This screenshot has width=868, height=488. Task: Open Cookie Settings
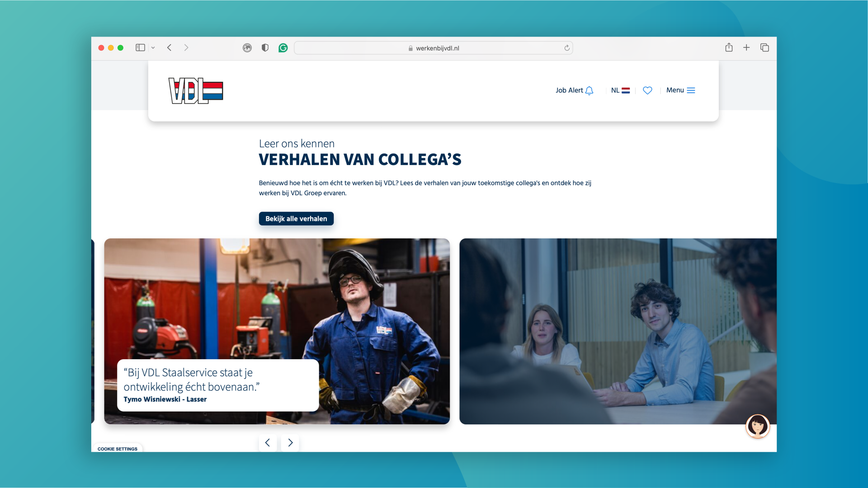click(x=118, y=449)
